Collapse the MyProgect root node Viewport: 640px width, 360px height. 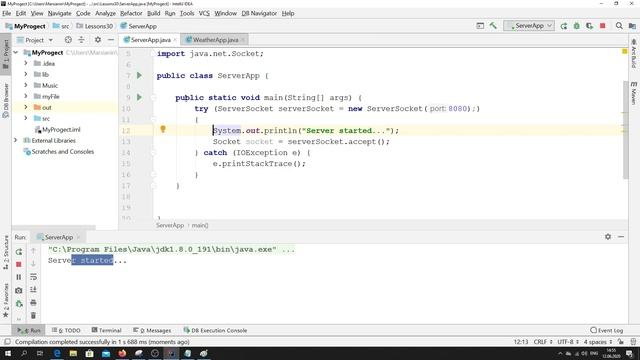[x=16, y=53]
